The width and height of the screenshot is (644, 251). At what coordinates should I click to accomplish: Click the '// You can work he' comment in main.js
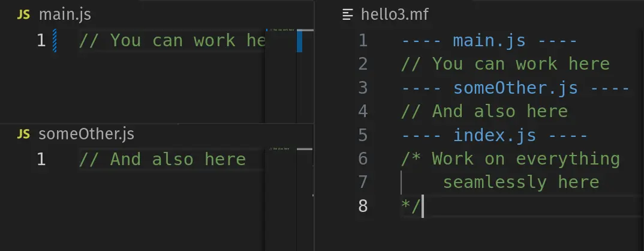point(171,40)
